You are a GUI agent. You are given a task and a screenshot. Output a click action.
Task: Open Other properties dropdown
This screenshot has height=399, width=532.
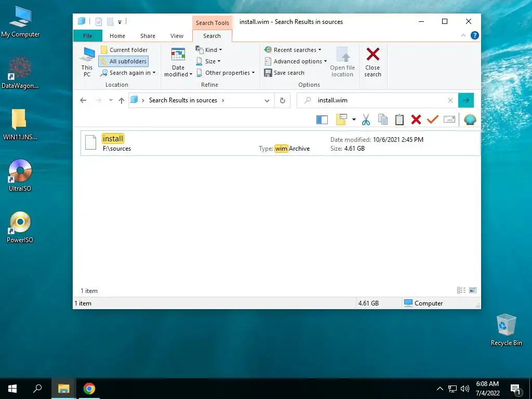pyautogui.click(x=225, y=73)
